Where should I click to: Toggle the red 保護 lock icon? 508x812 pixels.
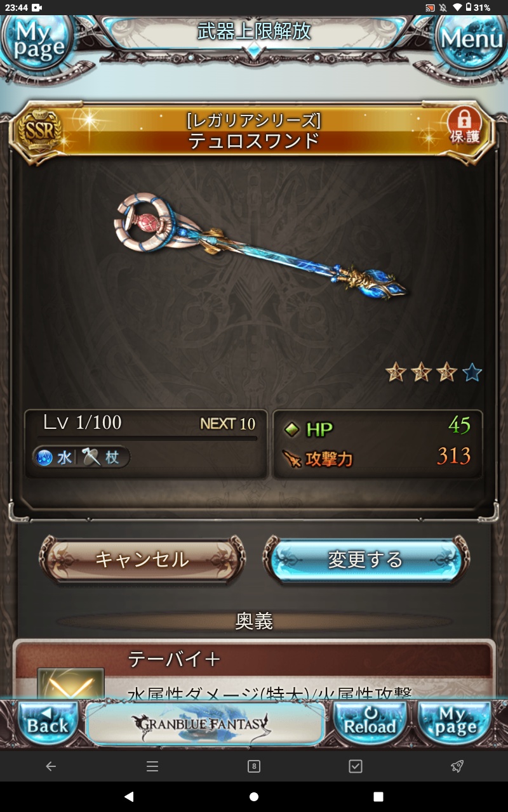tap(466, 125)
